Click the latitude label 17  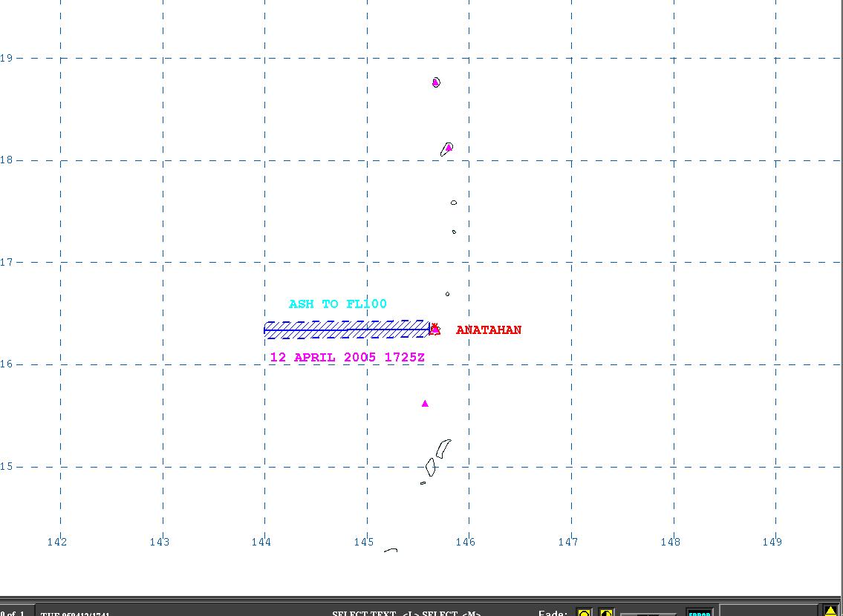7,263
